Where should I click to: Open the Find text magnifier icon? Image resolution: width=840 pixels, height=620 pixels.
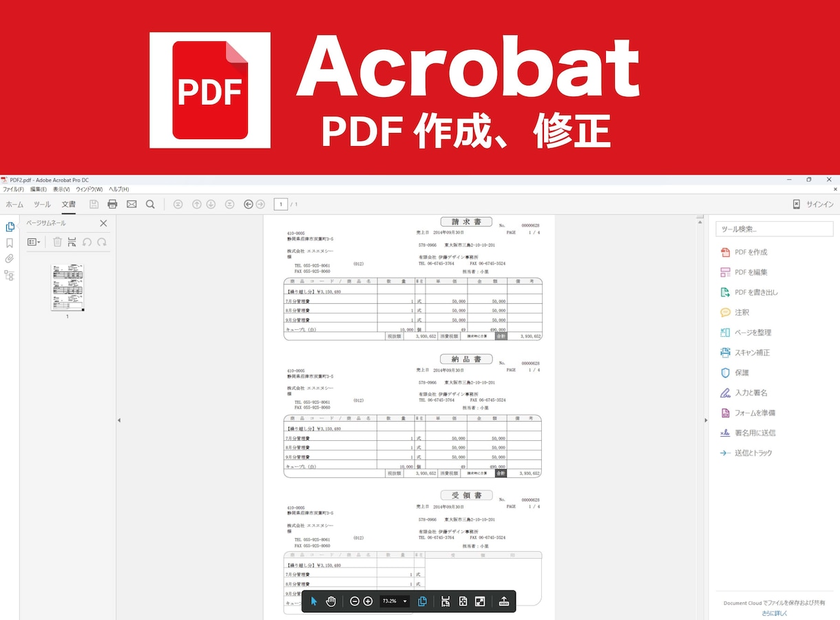pyautogui.click(x=150, y=204)
